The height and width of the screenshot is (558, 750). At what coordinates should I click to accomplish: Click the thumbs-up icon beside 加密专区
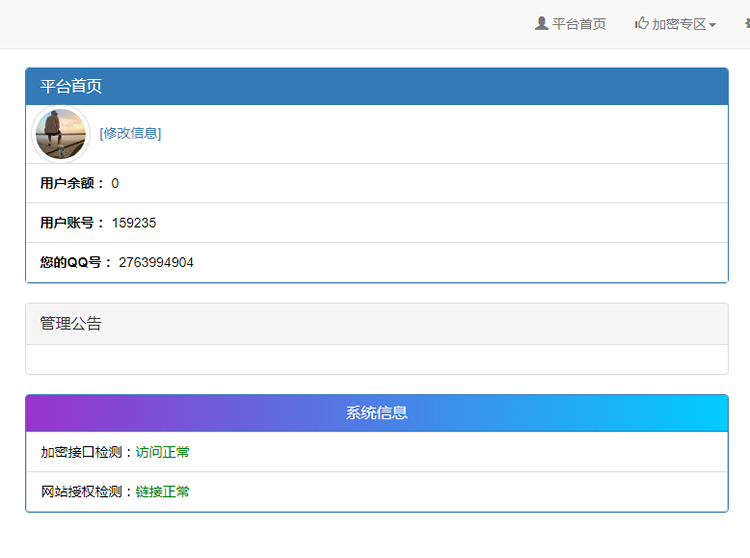pos(641,23)
